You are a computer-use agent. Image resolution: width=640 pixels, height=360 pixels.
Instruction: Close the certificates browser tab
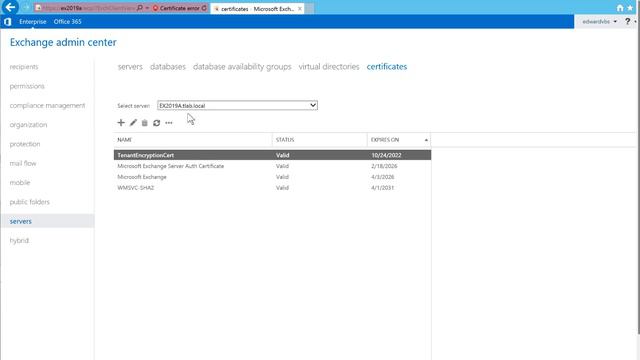(300, 8)
